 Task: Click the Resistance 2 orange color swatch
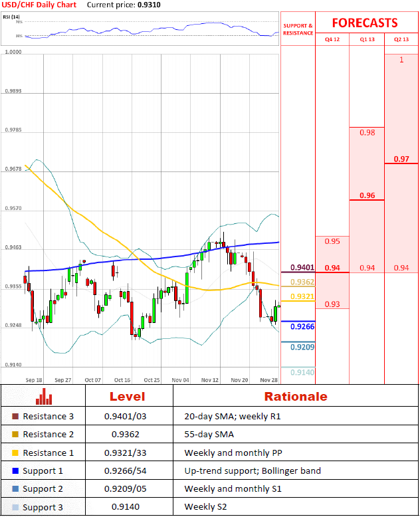click(x=15, y=434)
